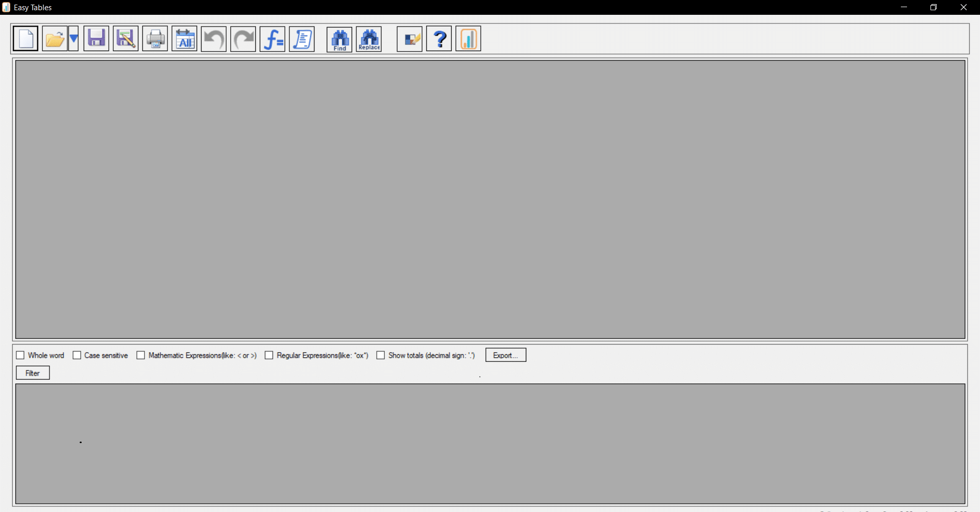Open the color/appearance options icon
Screen dimensions: 980x512
pyautogui.click(x=410, y=39)
